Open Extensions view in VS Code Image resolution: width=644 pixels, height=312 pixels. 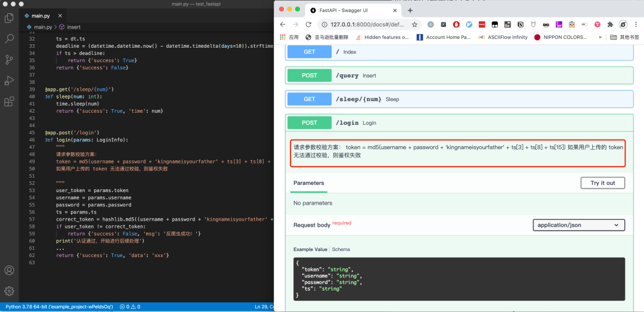pos(9,101)
